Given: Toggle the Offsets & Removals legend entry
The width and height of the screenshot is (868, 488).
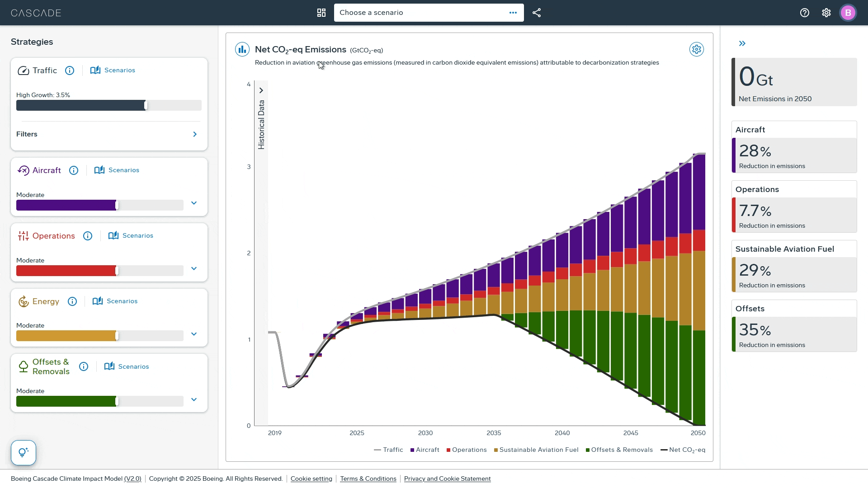Looking at the screenshot, I should pyautogui.click(x=619, y=450).
